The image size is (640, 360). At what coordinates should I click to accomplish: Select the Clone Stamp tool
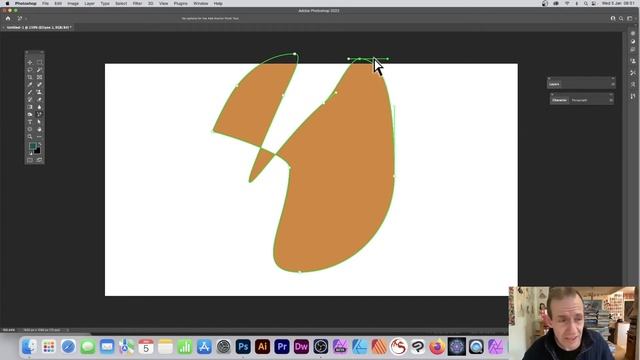[39, 92]
